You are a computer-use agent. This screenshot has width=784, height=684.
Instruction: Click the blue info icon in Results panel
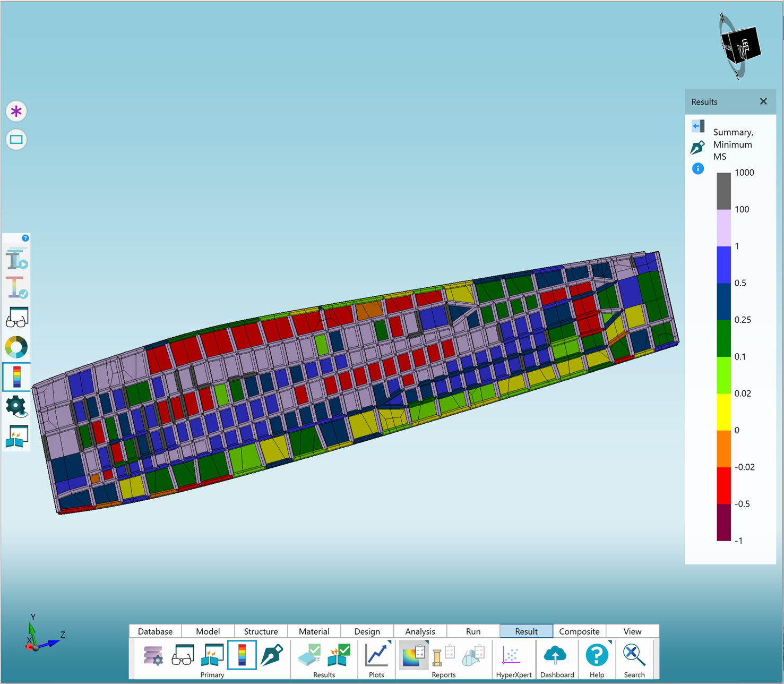698,169
